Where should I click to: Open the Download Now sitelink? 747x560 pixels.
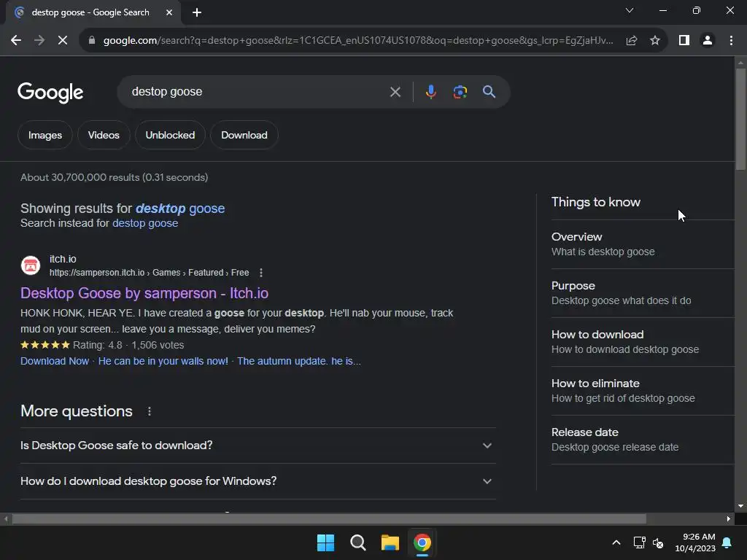pyautogui.click(x=55, y=362)
